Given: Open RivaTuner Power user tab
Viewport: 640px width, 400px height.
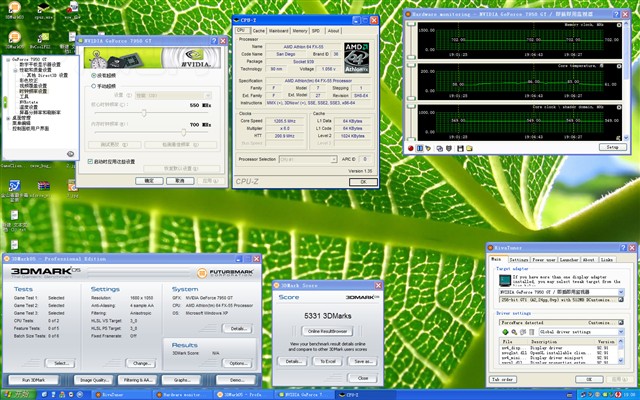Looking at the screenshot, I should coord(544,260).
